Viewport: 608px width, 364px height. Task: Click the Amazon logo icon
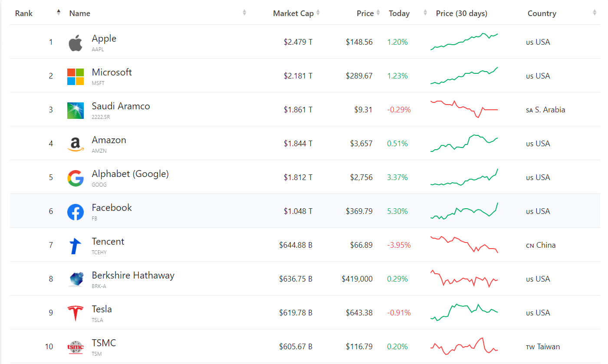[x=76, y=144]
